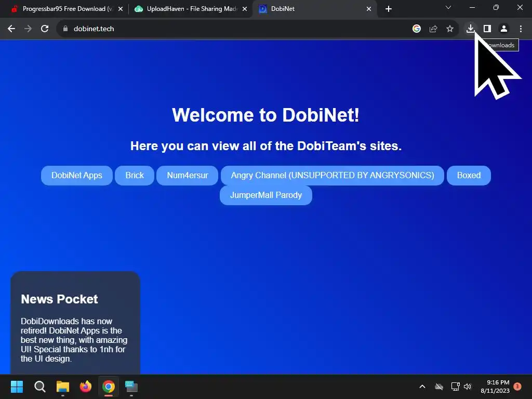Click the 'Here you can view' subtitle
Viewport: 532px width, 399px height.
click(x=266, y=146)
